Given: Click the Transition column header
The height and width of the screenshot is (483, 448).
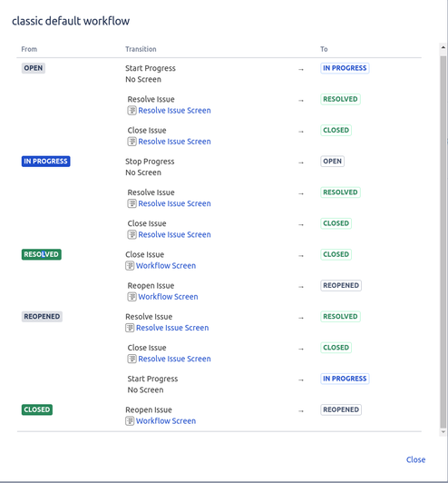Looking at the screenshot, I should pyautogui.click(x=141, y=49).
